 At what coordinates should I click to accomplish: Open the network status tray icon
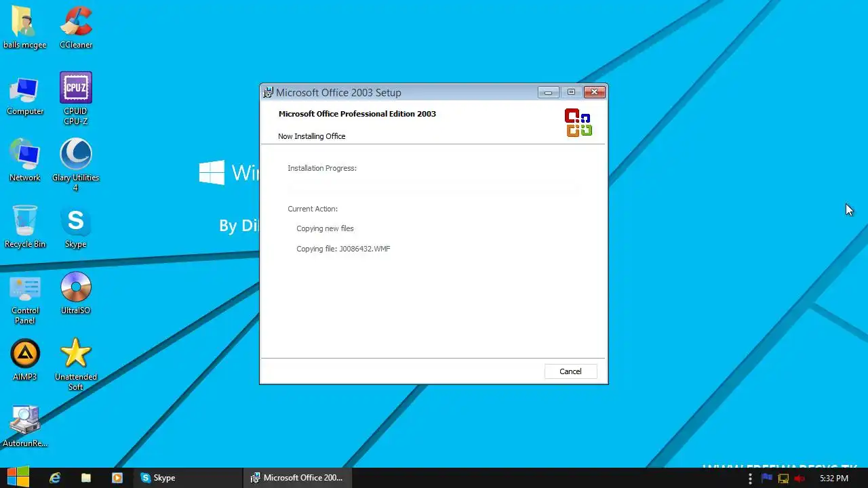tap(783, 478)
